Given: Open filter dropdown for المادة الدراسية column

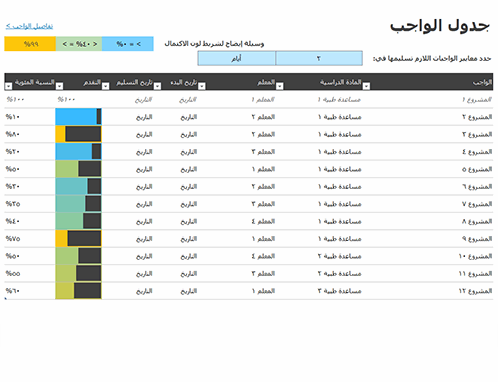Looking at the screenshot, I should pyautogui.click(x=280, y=86).
